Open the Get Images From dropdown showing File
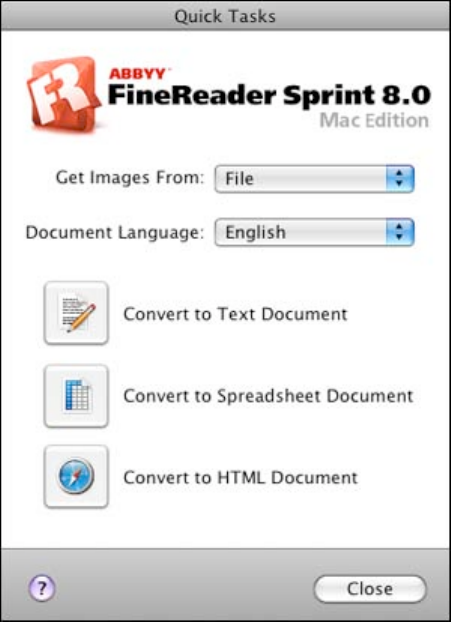This screenshot has height=622, width=451. (x=315, y=179)
